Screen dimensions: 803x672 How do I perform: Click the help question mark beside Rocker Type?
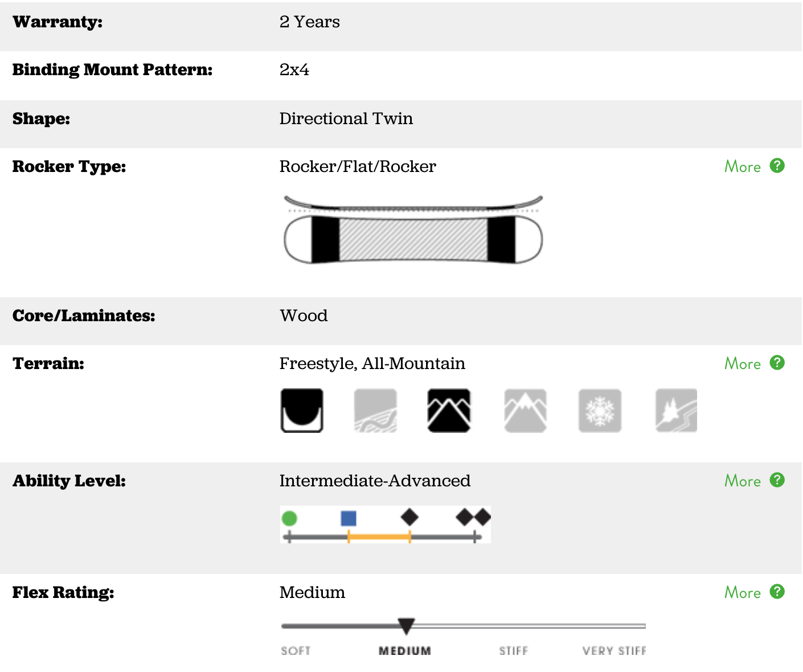[777, 166]
